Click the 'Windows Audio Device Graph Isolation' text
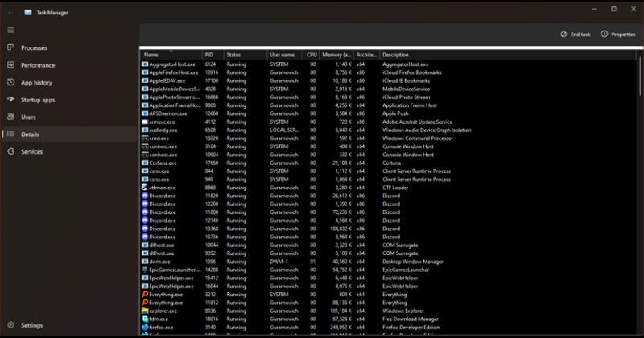Viewport: 644px width, 338px height. tap(427, 130)
